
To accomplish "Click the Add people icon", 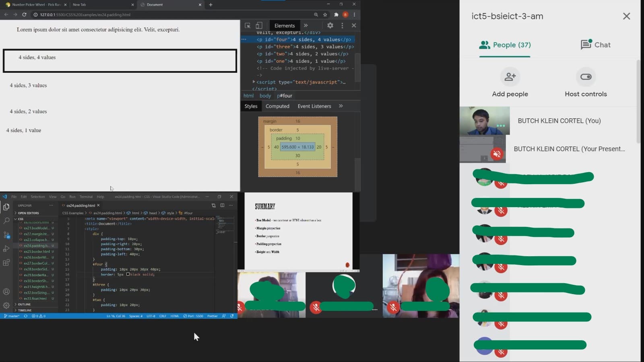I will tap(510, 77).
